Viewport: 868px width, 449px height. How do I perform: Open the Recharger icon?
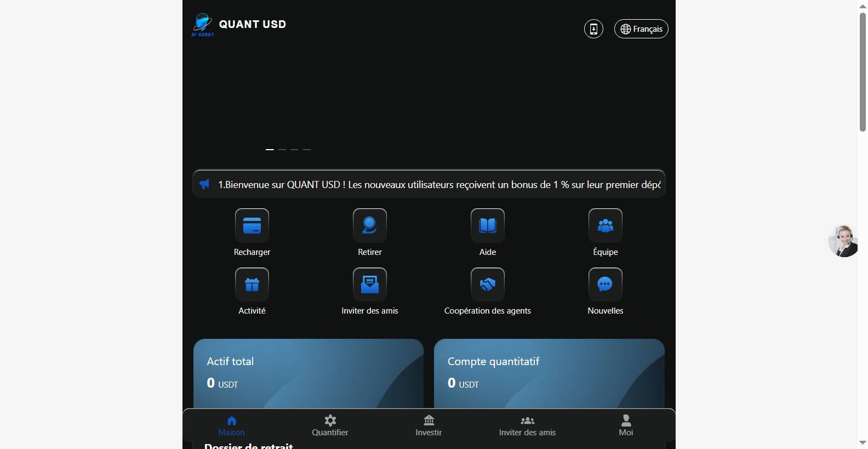pyautogui.click(x=252, y=225)
